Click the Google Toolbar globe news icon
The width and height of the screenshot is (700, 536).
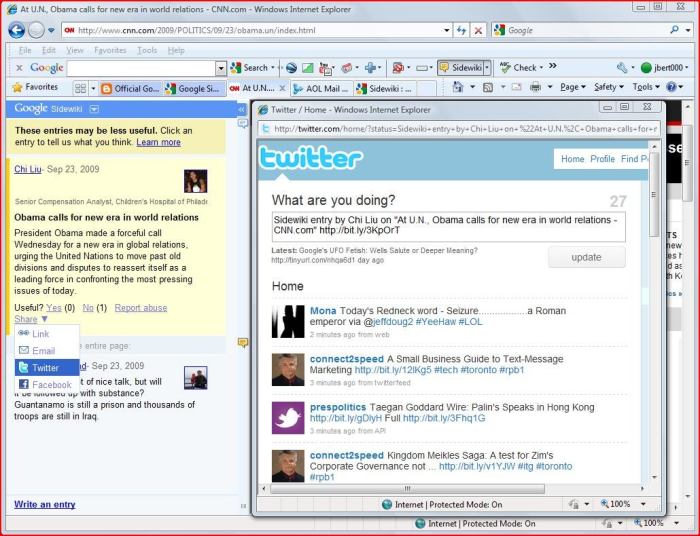[x=292, y=68]
